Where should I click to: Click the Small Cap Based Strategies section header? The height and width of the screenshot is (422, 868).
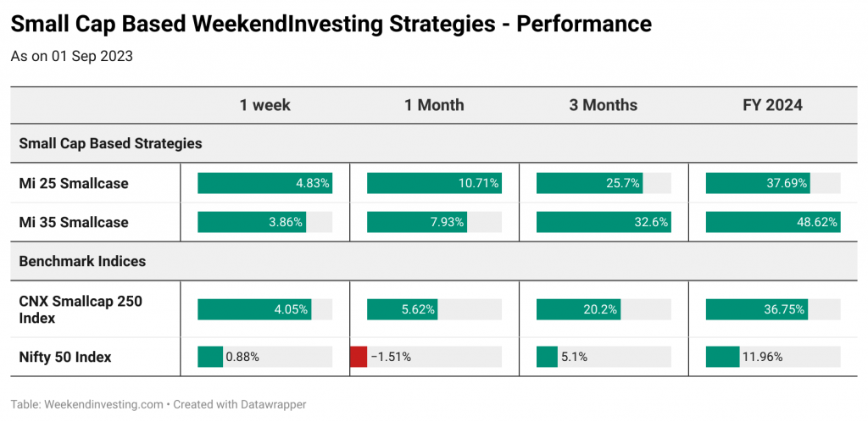point(111,144)
